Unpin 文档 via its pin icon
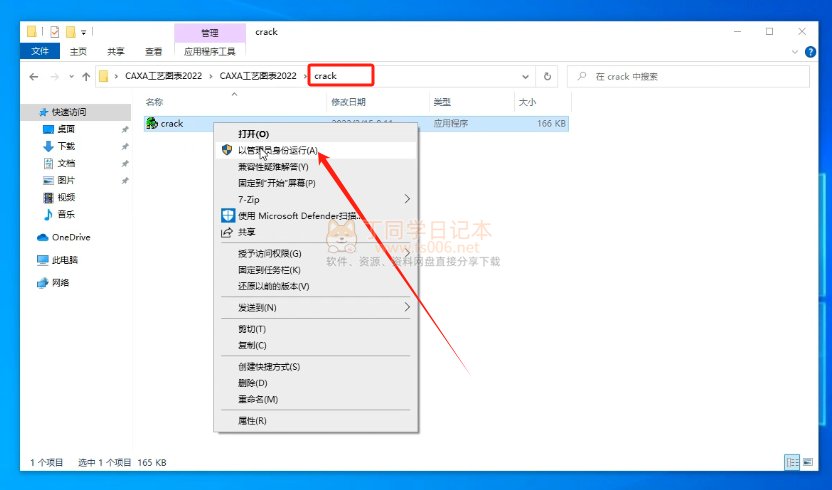 pos(125,164)
